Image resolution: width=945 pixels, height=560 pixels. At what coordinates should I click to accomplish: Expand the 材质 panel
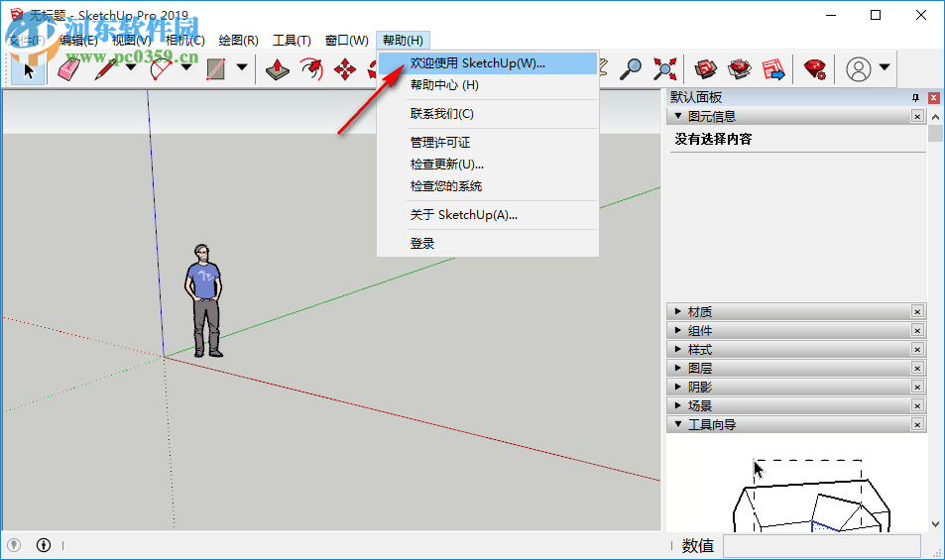click(678, 311)
